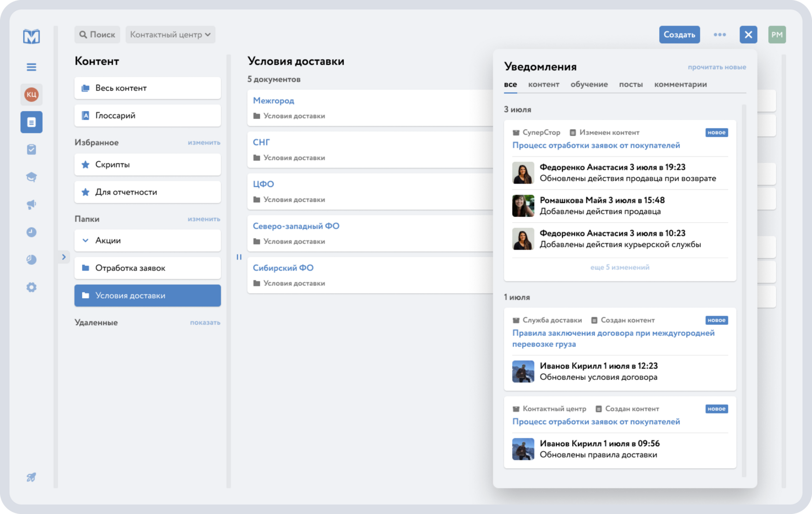This screenshot has width=812, height=514.
Task: Expand еще 5 изменений
Action: [620, 267]
